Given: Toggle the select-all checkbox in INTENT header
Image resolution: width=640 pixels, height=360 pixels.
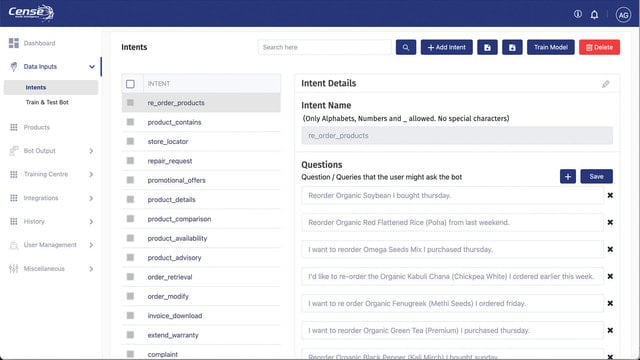Looking at the screenshot, I should click(x=130, y=84).
